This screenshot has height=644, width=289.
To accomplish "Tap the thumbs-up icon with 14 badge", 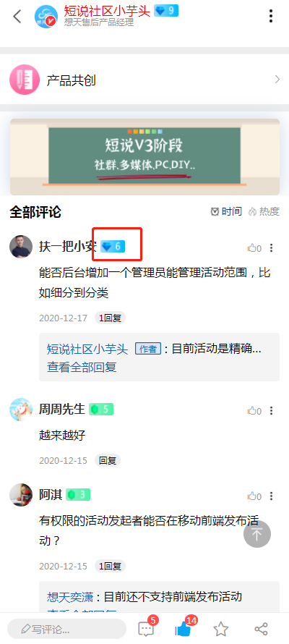I will point(184,628).
